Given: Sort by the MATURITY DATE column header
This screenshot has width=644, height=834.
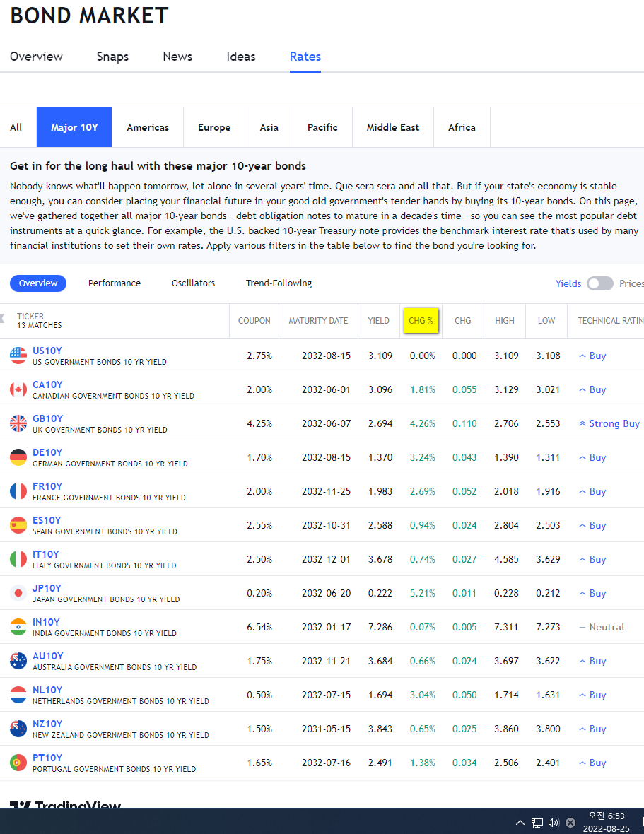Looking at the screenshot, I should (x=318, y=321).
